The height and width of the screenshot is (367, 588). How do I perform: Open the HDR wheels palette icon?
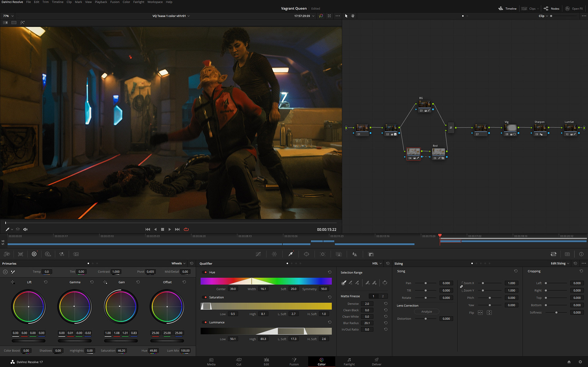click(x=48, y=254)
